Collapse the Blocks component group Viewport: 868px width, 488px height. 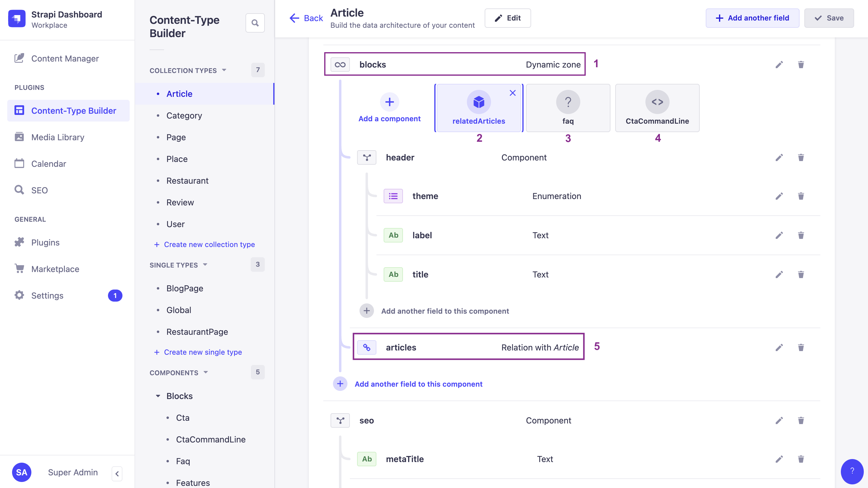158,396
